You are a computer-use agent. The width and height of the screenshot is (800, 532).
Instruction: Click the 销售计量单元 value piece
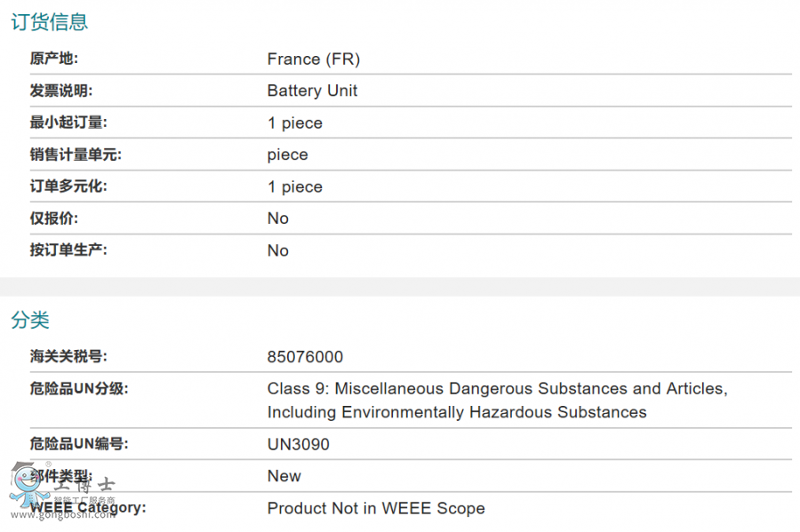pos(287,155)
